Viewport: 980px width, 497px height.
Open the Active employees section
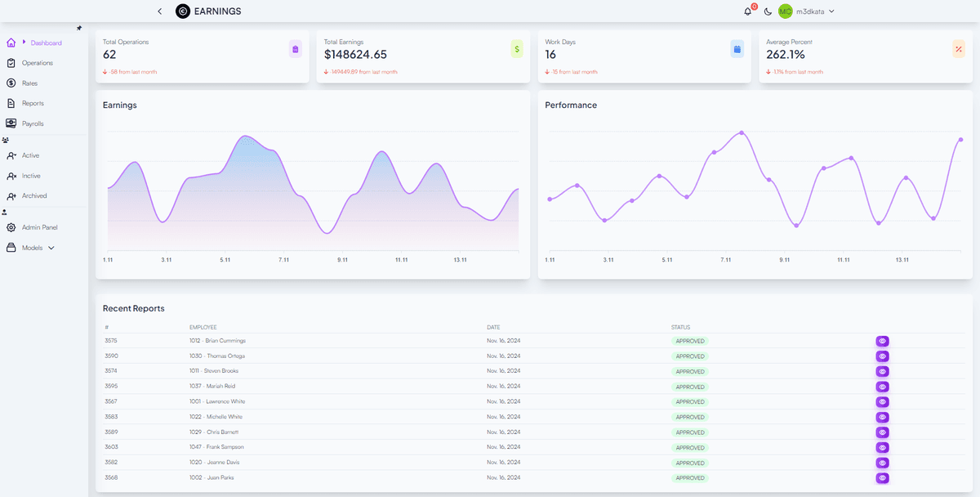click(31, 154)
